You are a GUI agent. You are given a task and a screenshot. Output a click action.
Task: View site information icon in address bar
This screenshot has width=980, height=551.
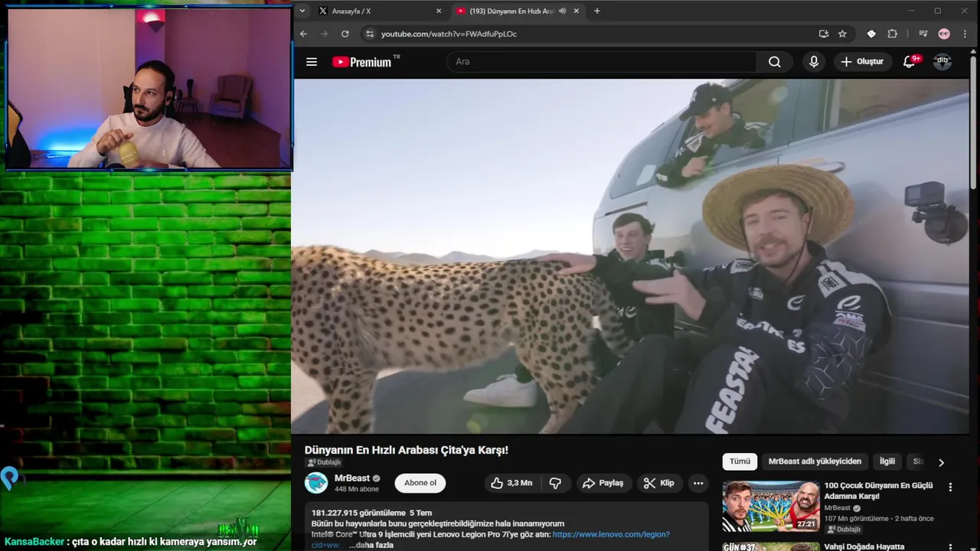pyautogui.click(x=370, y=34)
